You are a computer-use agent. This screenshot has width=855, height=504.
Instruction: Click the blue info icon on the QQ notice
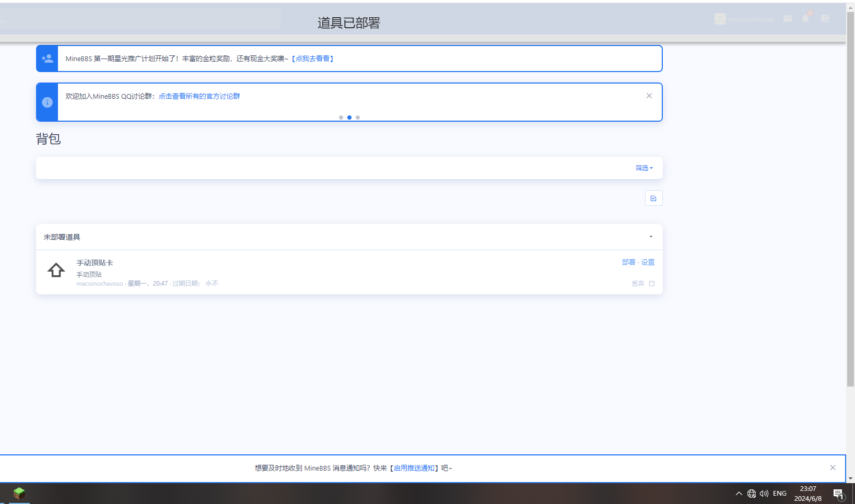[47, 102]
